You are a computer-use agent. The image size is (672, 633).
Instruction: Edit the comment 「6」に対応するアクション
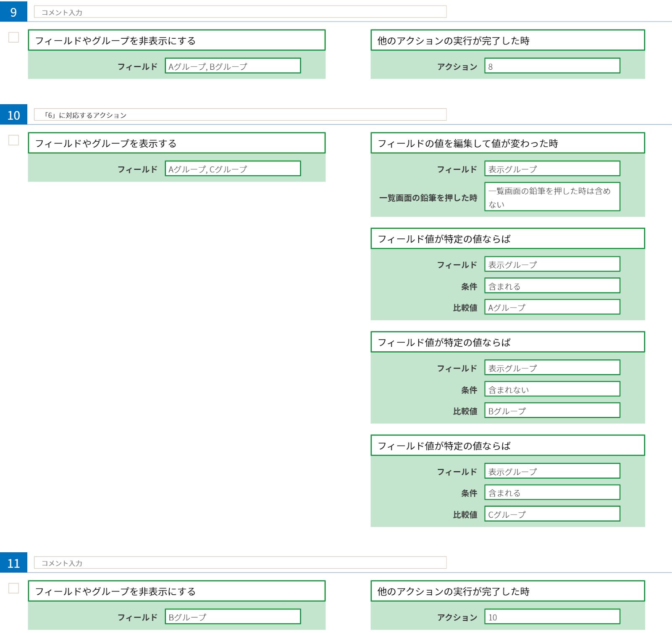[239, 115]
